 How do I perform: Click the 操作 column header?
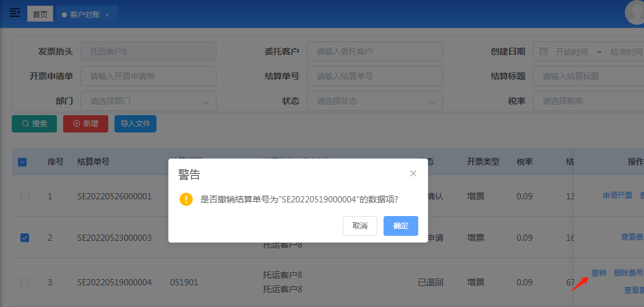click(x=635, y=162)
